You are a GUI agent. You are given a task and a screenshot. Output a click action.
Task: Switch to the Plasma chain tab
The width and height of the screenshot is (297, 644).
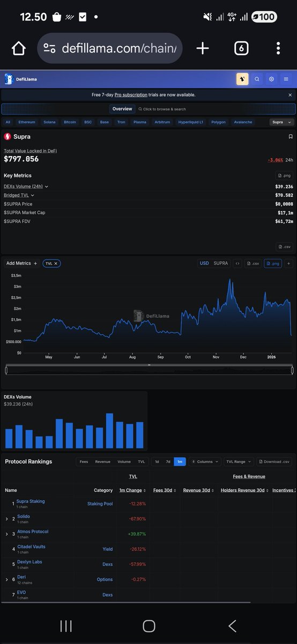click(140, 122)
